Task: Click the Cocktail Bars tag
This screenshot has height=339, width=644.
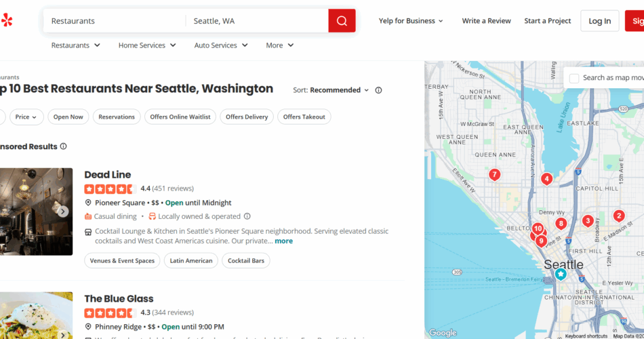Action: [x=246, y=260]
